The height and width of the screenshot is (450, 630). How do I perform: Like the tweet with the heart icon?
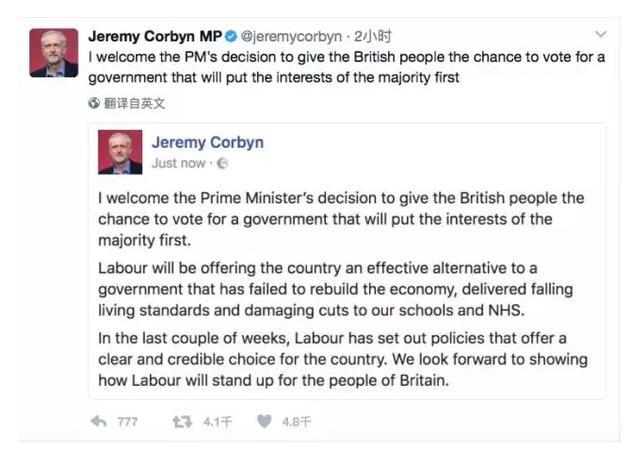[x=264, y=422]
